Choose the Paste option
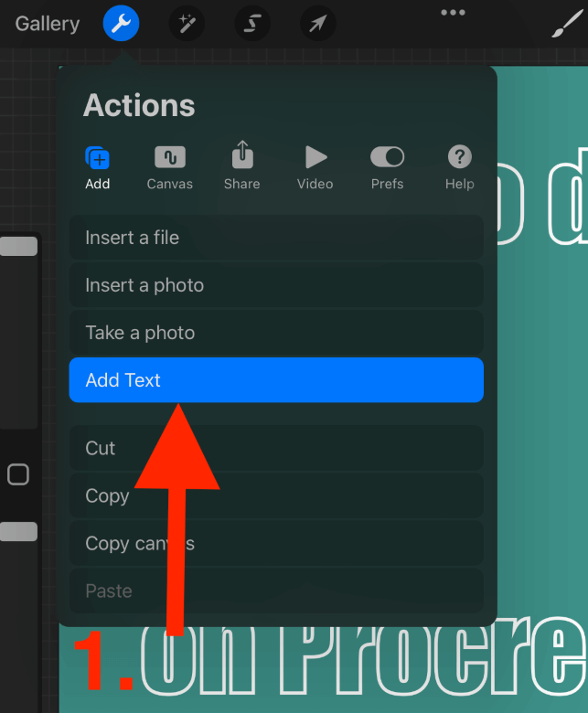Screen dimensions: 588x713 pos(276,591)
